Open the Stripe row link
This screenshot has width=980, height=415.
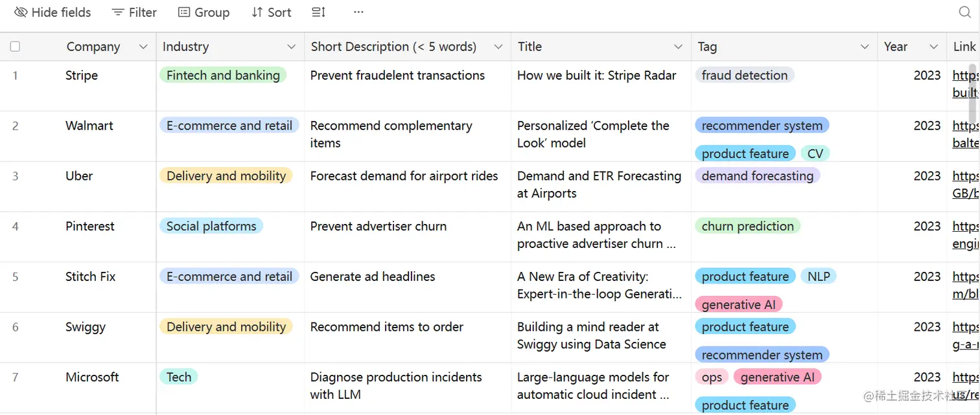(966, 84)
